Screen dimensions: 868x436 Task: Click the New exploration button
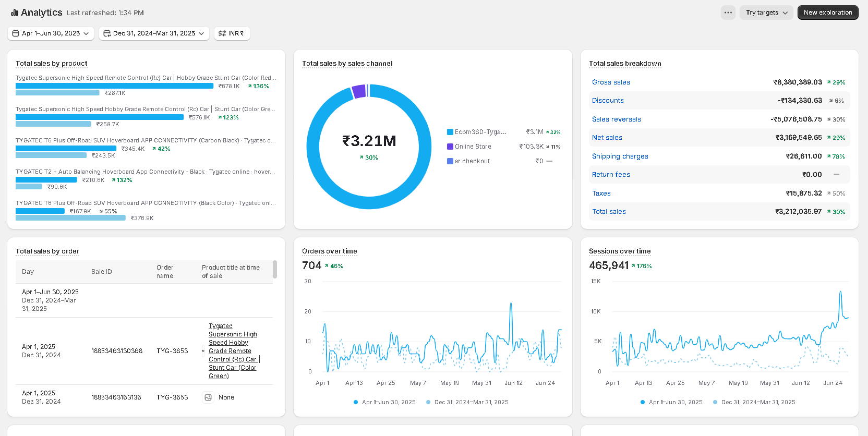(x=828, y=13)
